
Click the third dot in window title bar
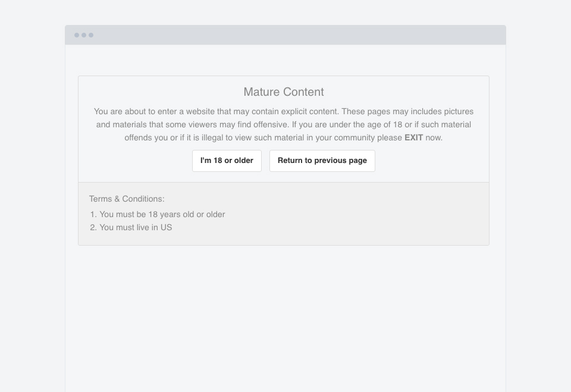(x=91, y=35)
